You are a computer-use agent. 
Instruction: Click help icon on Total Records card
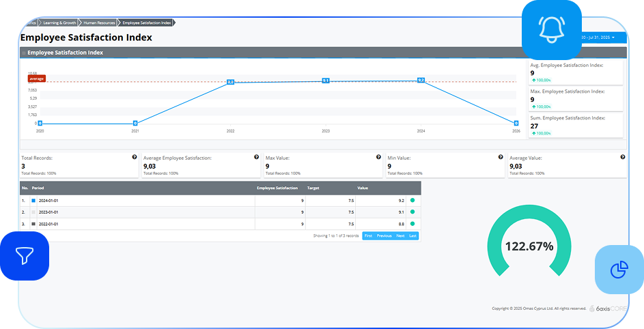[135, 157]
